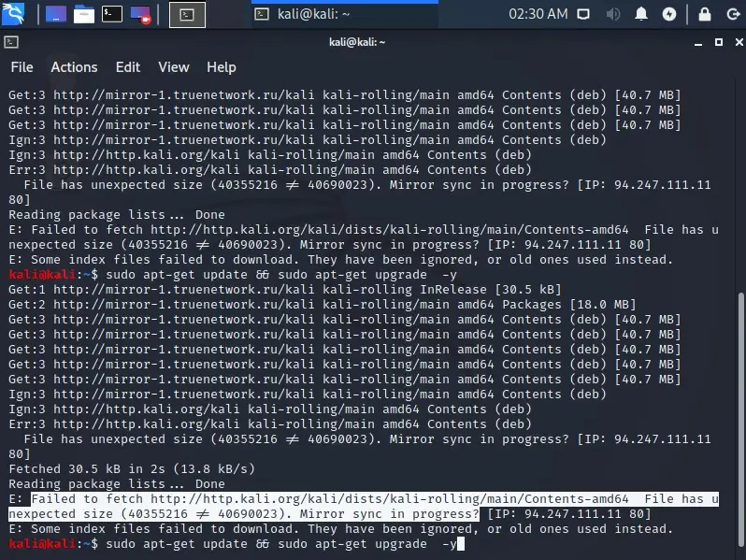Image resolution: width=746 pixels, height=560 pixels.
Task: Click the 'Fetched 30.5 kB in 2s' line
Action: point(132,469)
